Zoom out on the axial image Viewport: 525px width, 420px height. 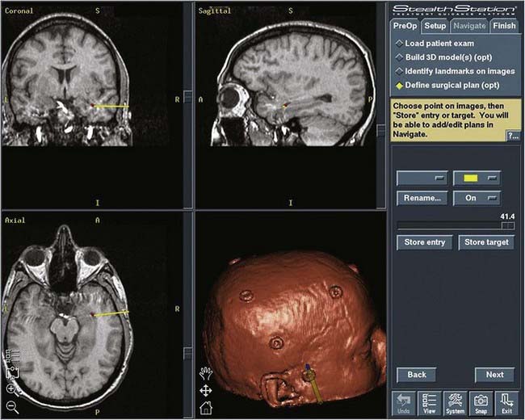tap(12, 406)
